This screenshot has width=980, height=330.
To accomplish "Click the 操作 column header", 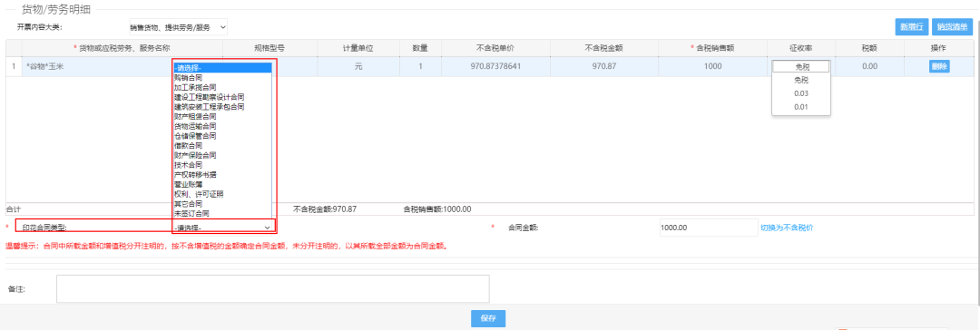I will [938, 47].
